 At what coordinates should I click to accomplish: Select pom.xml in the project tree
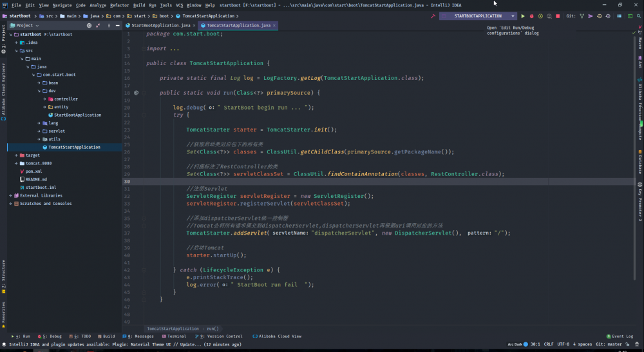(x=33, y=171)
